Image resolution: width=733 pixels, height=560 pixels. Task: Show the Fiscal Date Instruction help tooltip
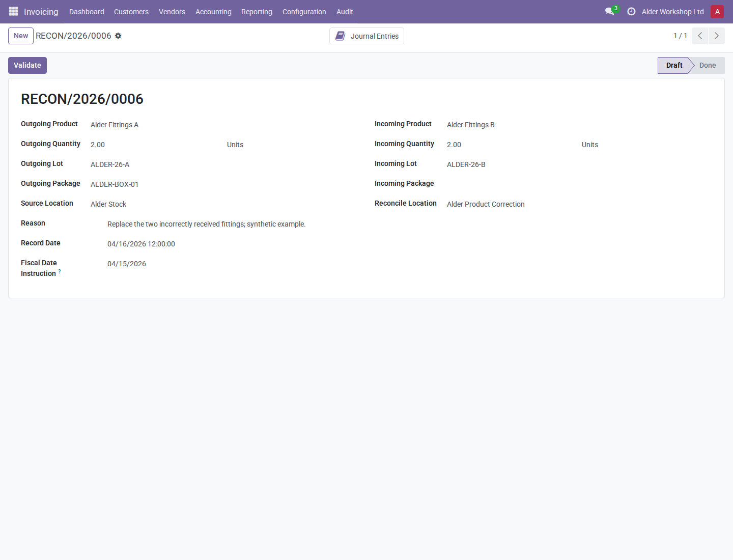[60, 271]
